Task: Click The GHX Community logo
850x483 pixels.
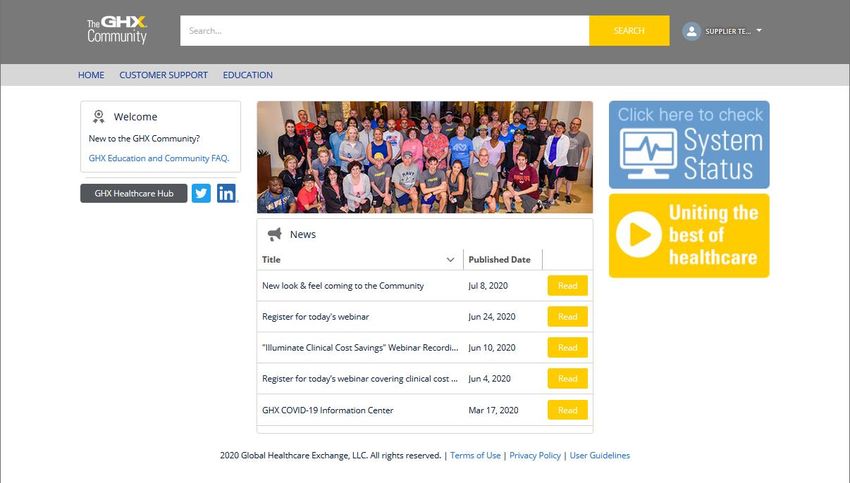Action: 117,30
